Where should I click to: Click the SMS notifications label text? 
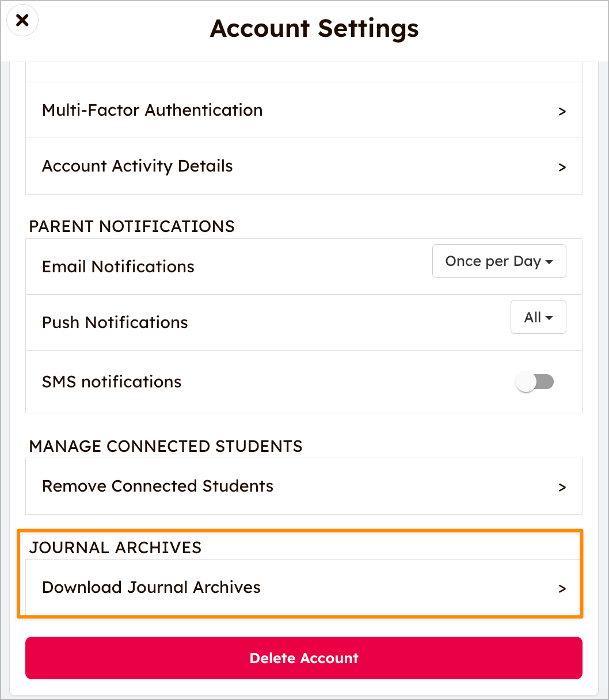112,382
